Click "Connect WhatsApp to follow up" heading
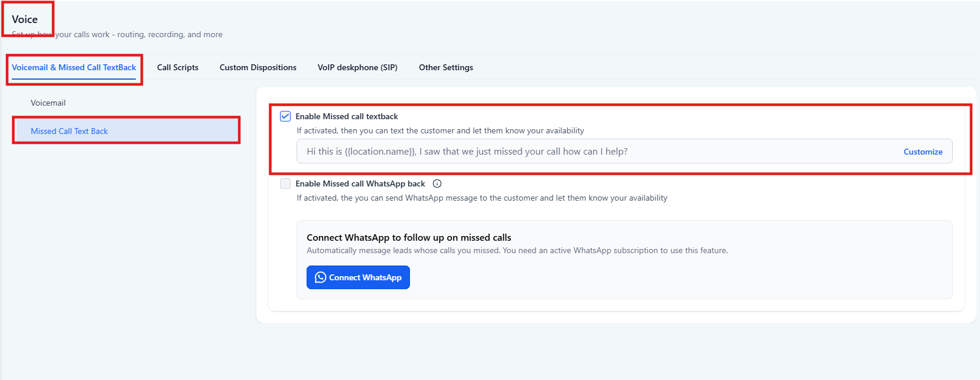Viewport: 980px width, 380px height. pyautogui.click(x=409, y=237)
